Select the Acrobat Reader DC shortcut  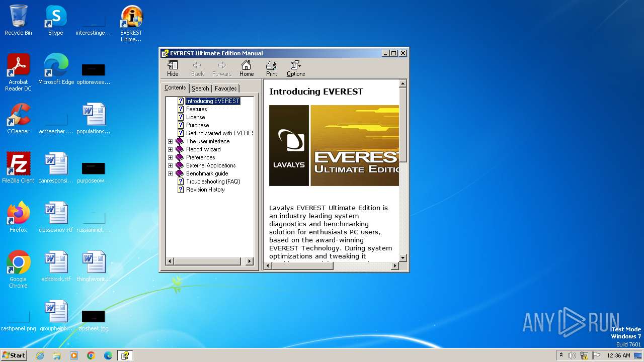18,73
